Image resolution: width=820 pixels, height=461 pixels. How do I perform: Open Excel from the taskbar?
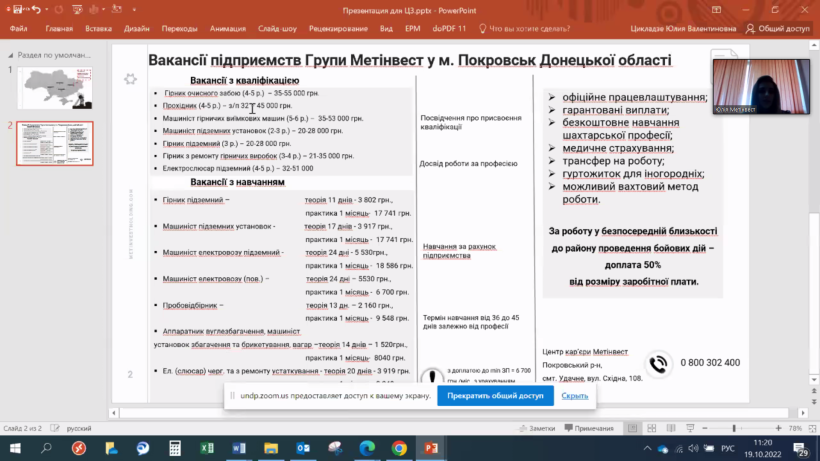(x=207, y=448)
